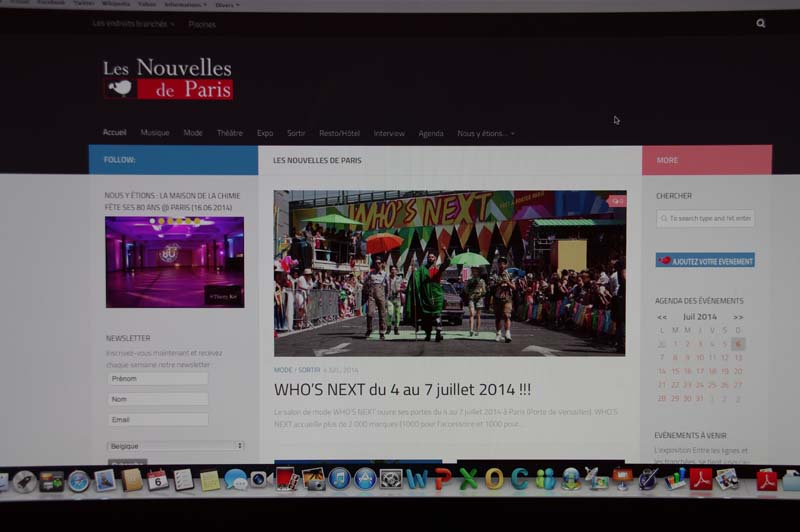The width and height of the screenshot is (800, 532).
Task: Open Reminders checklist in the dock
Action: [x=183, y=480]
